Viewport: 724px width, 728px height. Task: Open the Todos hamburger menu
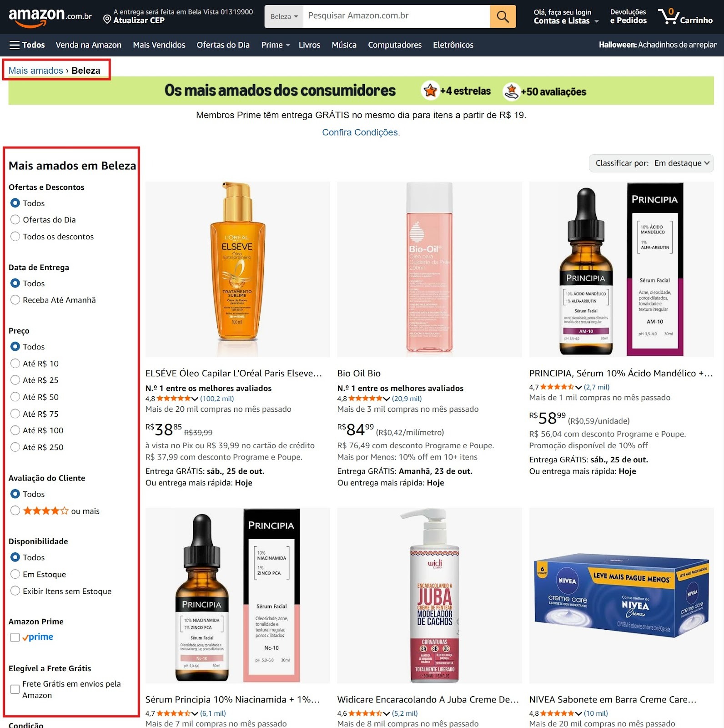[27, 45]
